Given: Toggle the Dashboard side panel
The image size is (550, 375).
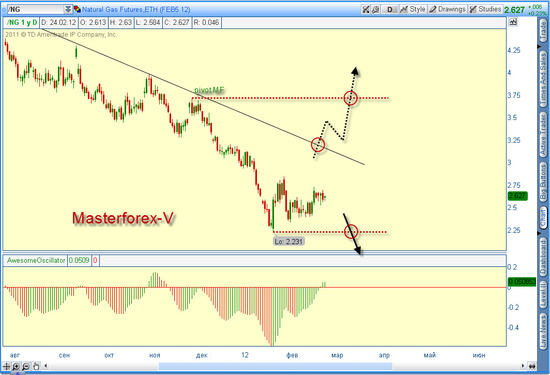Looking at the screenshot, I should [543, 257].
